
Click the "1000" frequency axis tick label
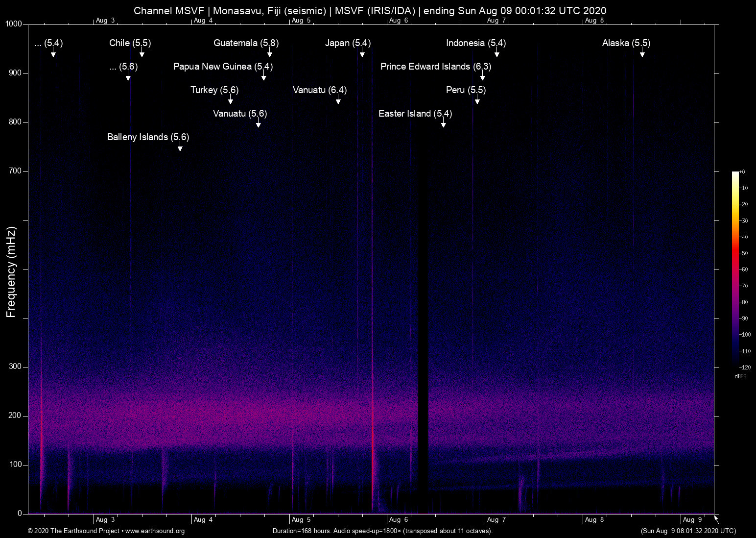[x=14, y=24]
